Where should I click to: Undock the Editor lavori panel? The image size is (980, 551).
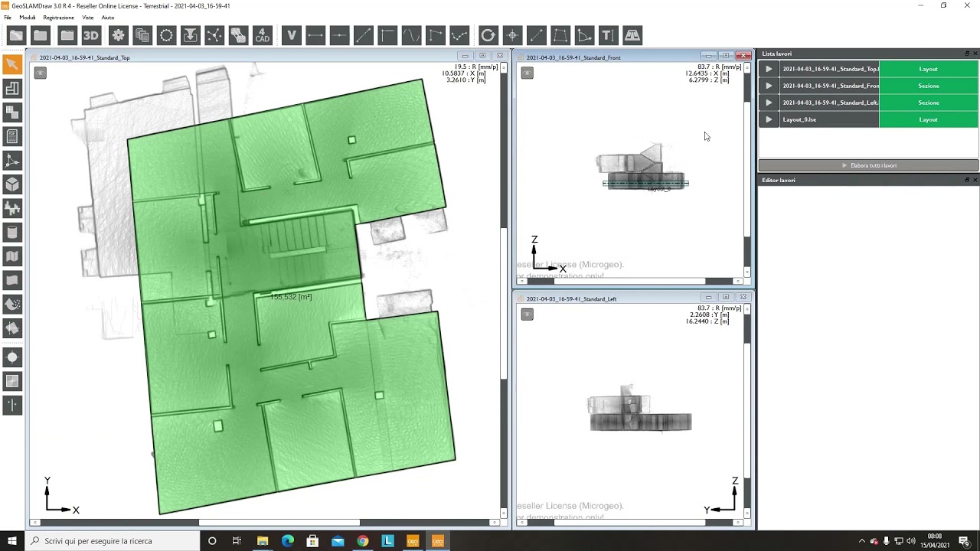967,180
